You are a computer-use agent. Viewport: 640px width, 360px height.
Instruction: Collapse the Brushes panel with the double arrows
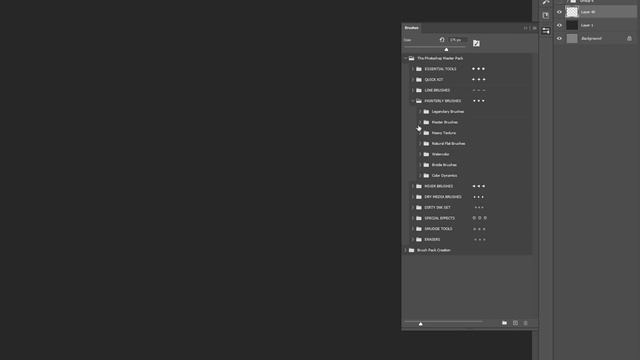click(x=526, y=28)
